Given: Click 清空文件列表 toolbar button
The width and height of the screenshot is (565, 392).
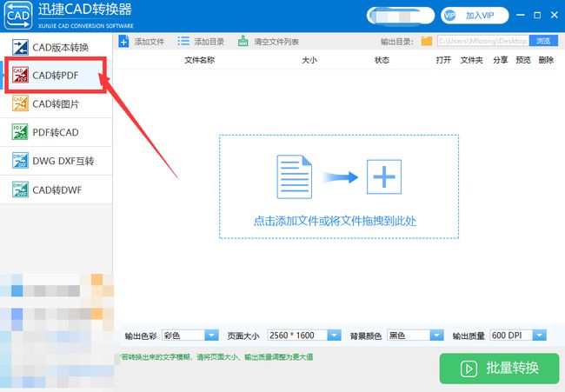Looking at the screenshot, I should [x=269, y=42].
